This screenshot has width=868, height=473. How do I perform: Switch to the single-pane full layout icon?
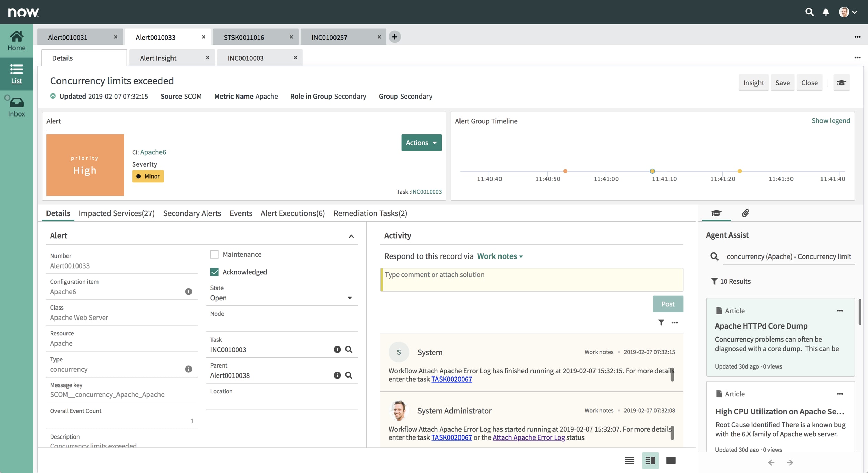[x=671, y=461]
